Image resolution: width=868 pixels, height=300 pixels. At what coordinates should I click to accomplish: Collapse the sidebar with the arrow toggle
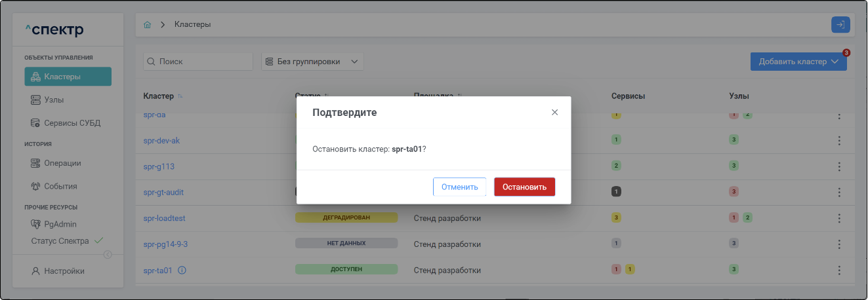[x=108, y=255]
